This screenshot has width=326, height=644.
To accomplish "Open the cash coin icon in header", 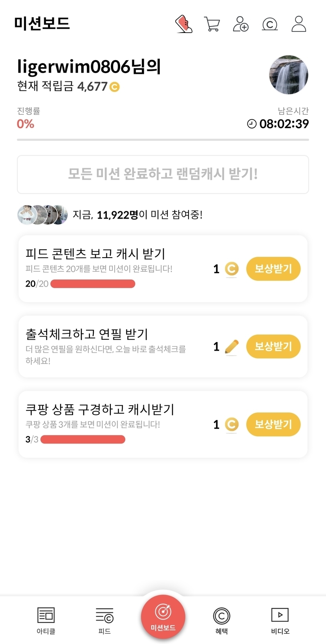I will click(x=270, y=24).
